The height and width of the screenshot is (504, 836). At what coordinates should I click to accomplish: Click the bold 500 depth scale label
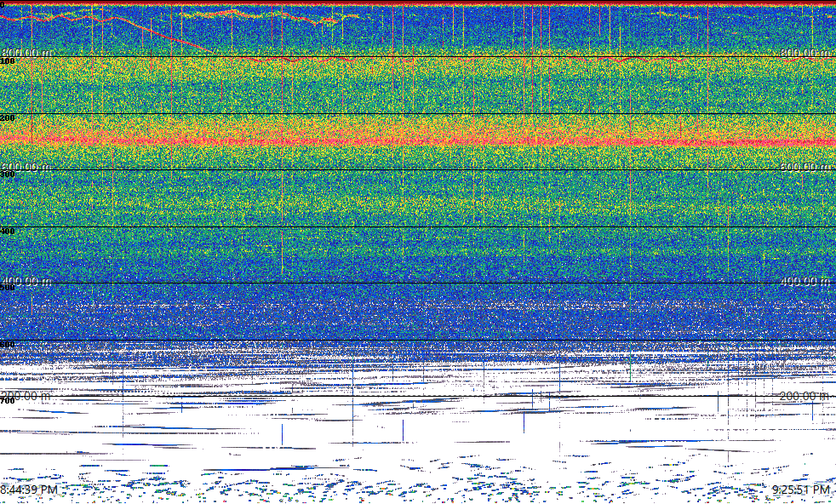8,288
